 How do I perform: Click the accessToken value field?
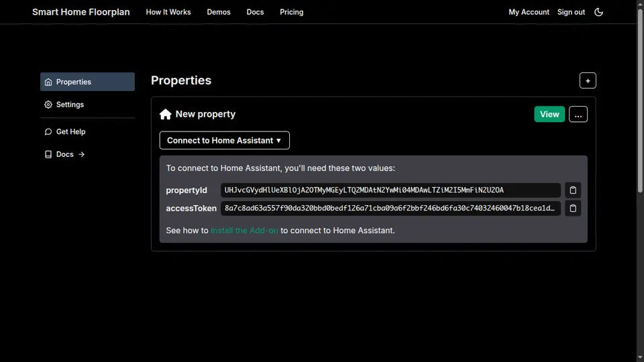[390, 208]
